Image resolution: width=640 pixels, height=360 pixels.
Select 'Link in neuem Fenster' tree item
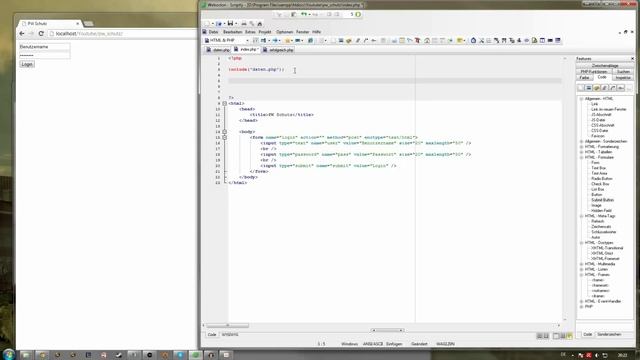tap(609, 109)
